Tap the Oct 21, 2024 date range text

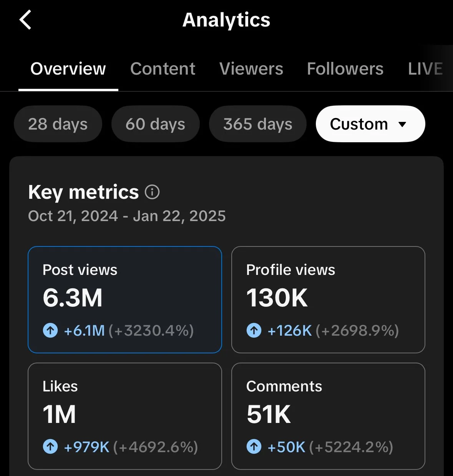click(127, 216)
